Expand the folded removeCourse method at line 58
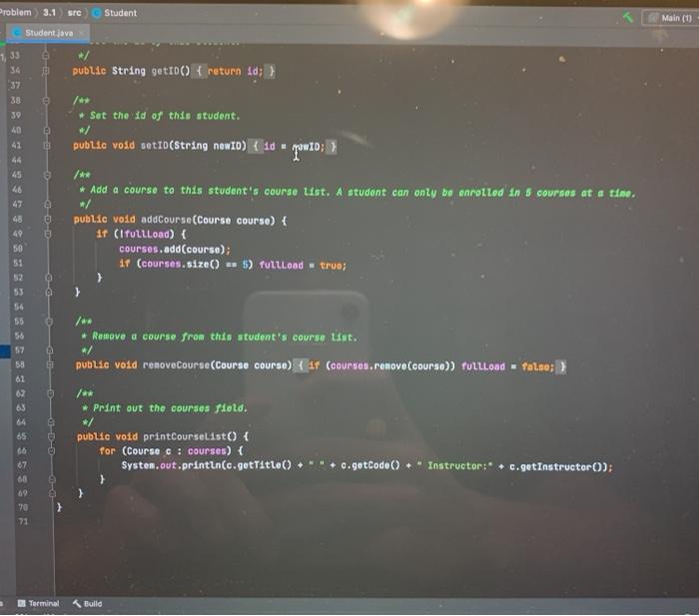 [50, 364]
